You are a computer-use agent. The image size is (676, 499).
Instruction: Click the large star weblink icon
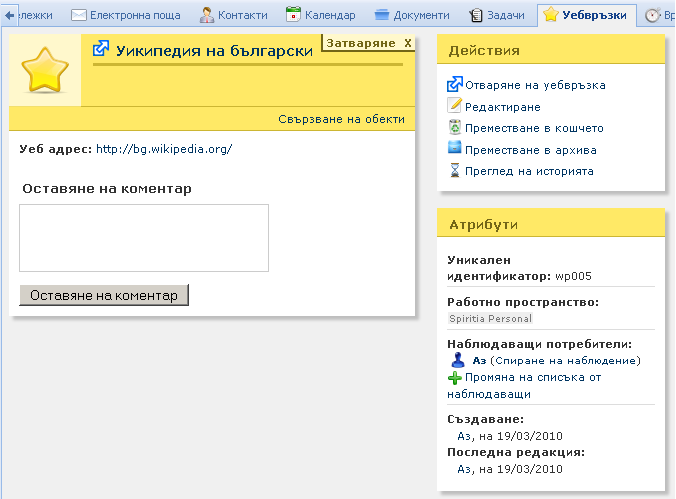click(x=45, y=70)
